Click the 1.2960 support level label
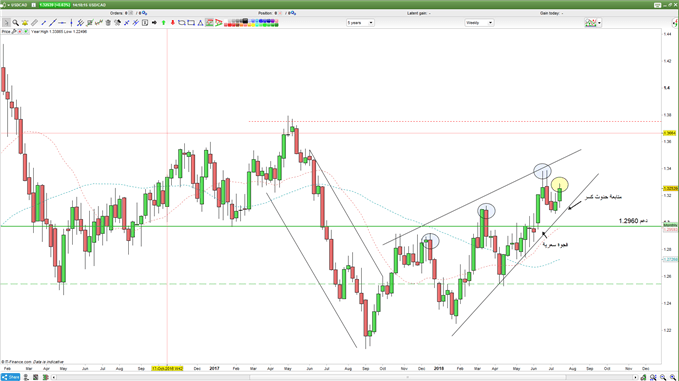This screenshot has width=679, height=381. [x=633, y=221]
